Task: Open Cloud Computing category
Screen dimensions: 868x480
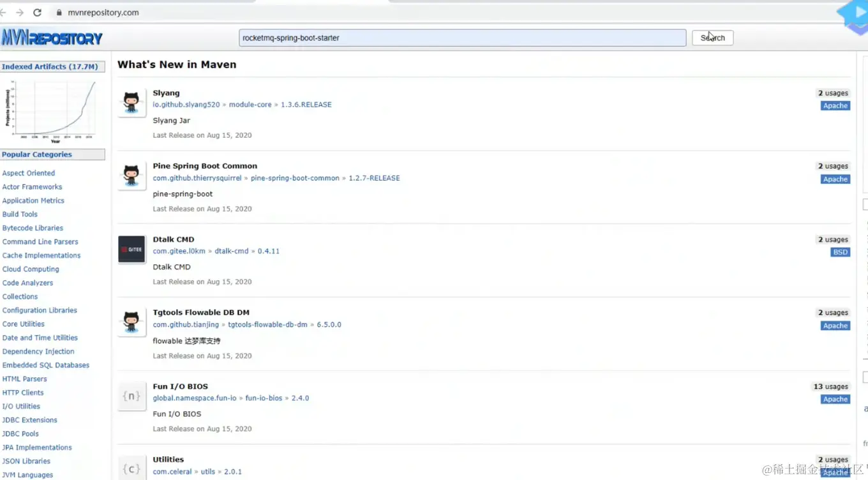Action: [x=31, y=269]
